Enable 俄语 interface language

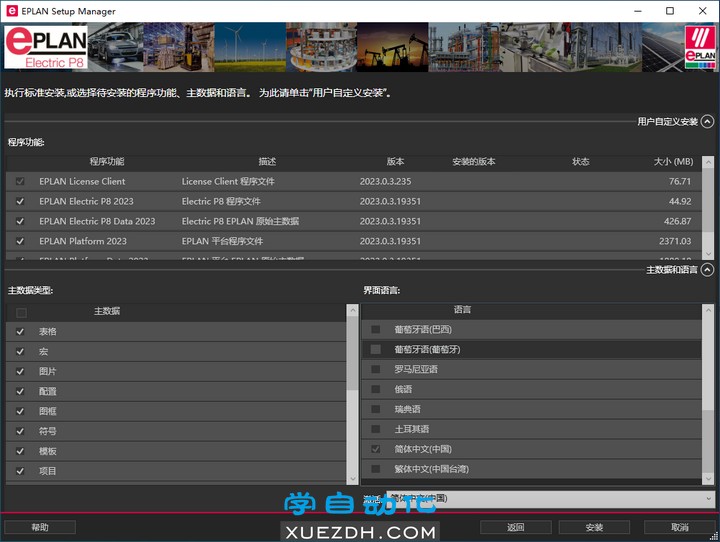(x=376, y=389)
